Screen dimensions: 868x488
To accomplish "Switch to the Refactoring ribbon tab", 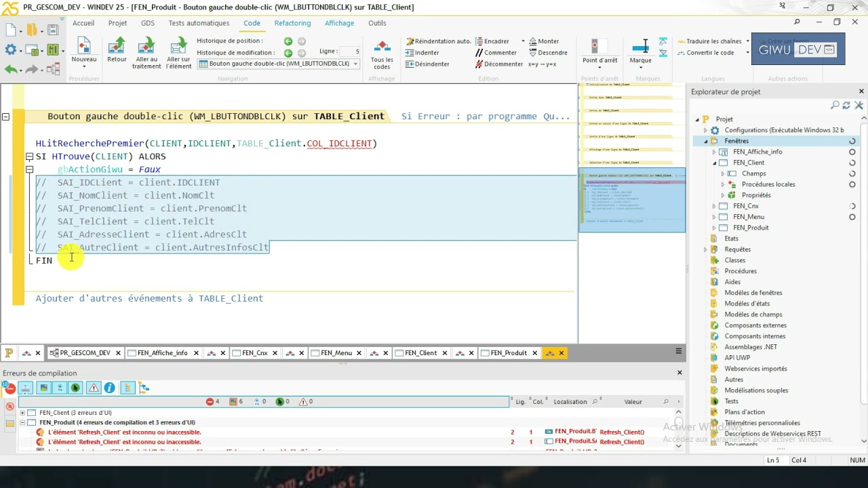I will point(292,23).
